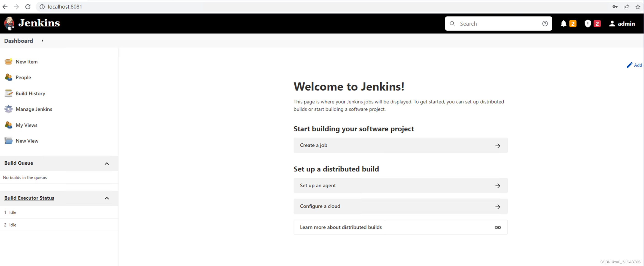The height and width of the screenshot is (266, 644).
Task: Click executor row "1 Idle"
Action: point(59,212)
